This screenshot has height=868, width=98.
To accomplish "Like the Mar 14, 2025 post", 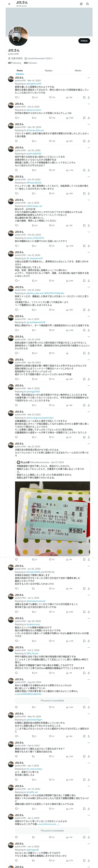I will [x=50, y=97].
